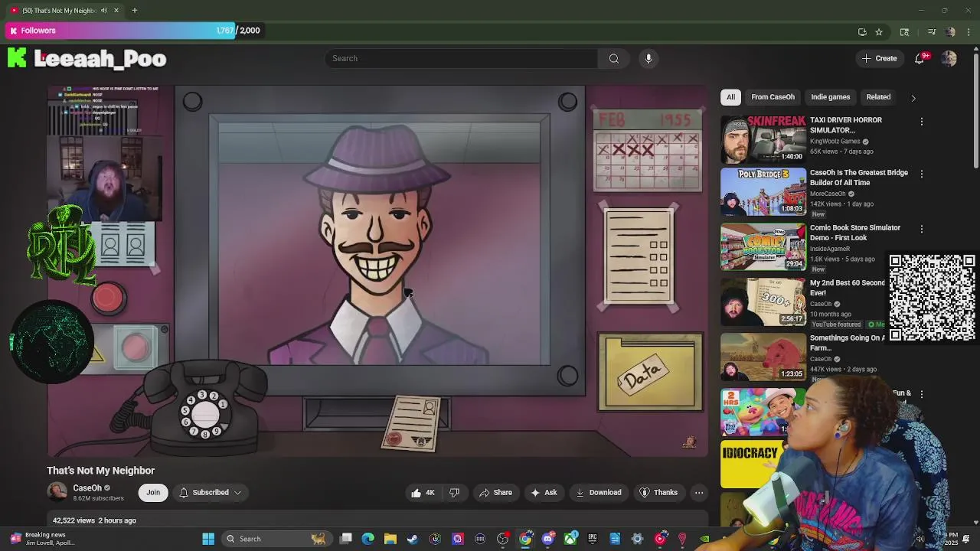The width and height of the screenshot is (980, 551).
Task: Open the Chrome three-dot menu
Action: pyautogui.click(x=969, y=32)
